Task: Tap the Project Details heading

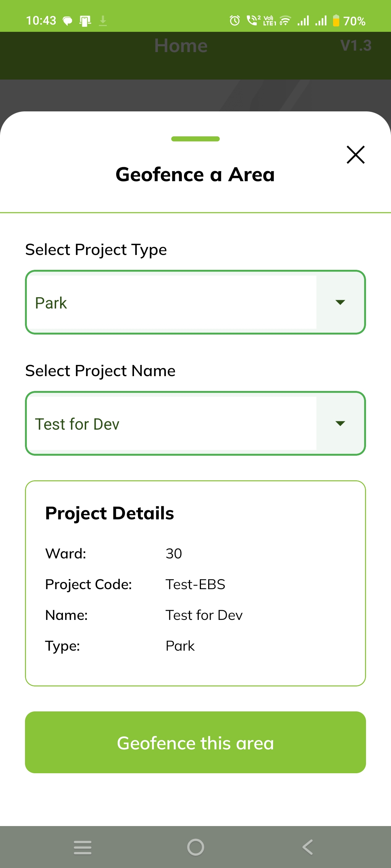Action: [x=109, y=513]
